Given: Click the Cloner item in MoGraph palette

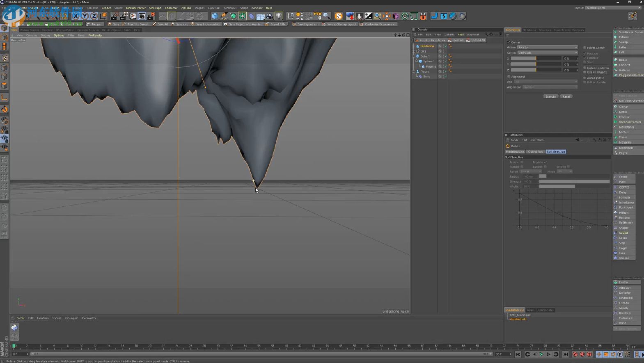Looking at the screenshot, I should [x=623, y=107].
